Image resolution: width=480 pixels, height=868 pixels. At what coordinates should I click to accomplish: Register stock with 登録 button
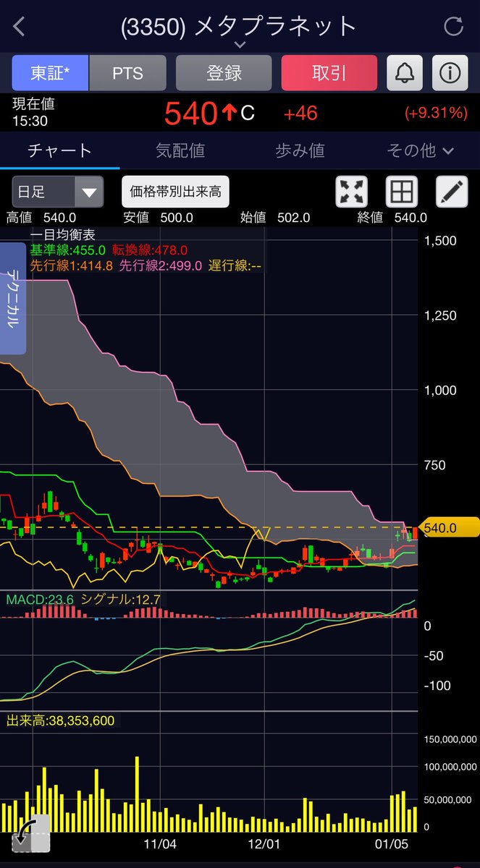point(224,73)
